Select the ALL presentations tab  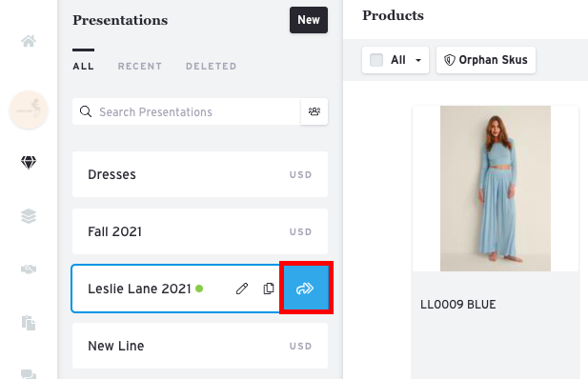(83, 67)
